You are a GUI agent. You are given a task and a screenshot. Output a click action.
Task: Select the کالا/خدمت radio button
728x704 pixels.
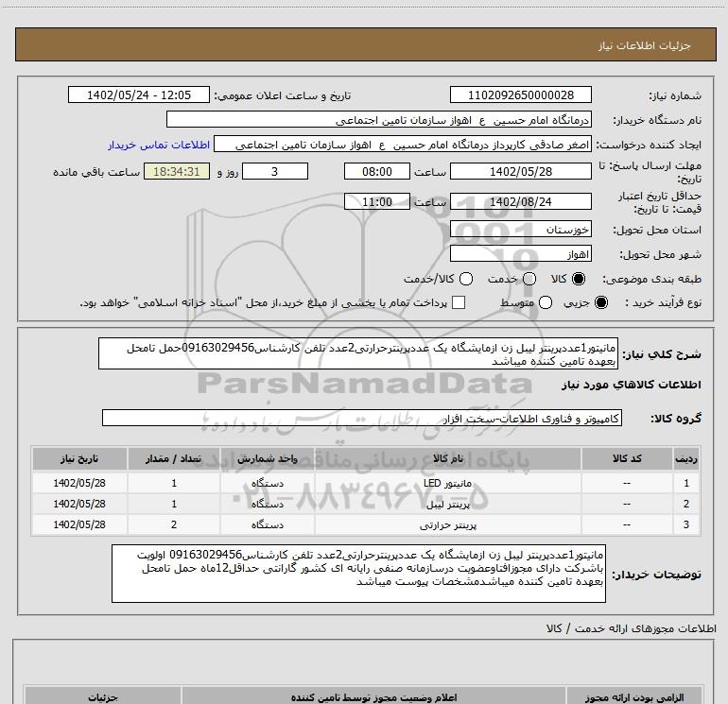466,279
